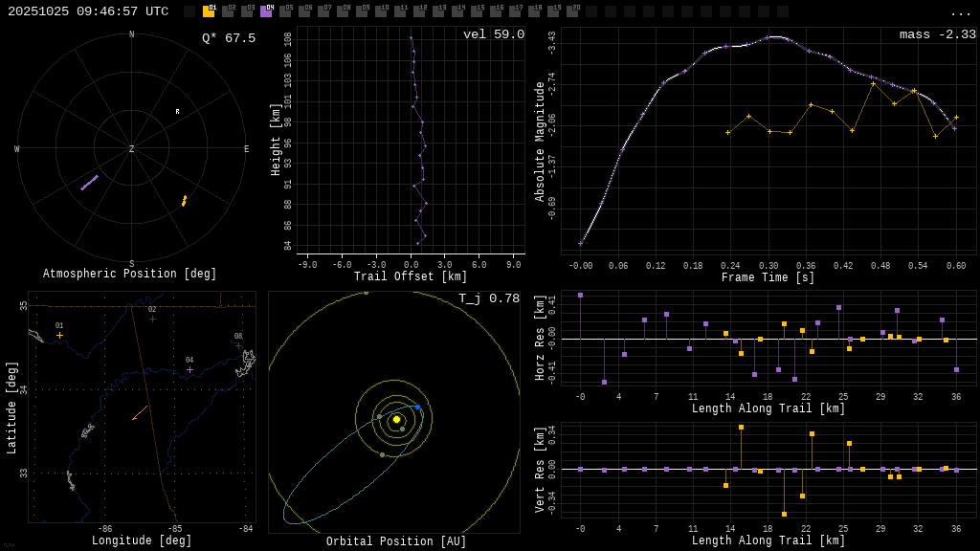Click the station 20 box in top bar

click(x=572, y=11)
